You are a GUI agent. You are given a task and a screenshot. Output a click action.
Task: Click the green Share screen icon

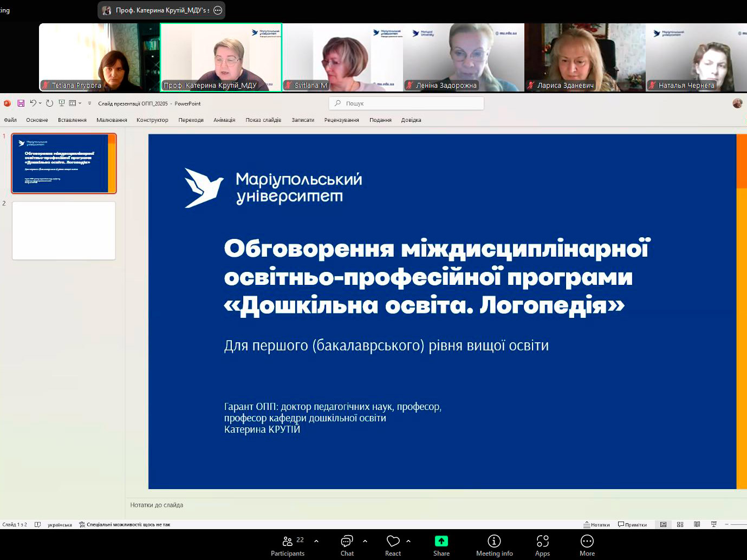(x=441, y=542)
